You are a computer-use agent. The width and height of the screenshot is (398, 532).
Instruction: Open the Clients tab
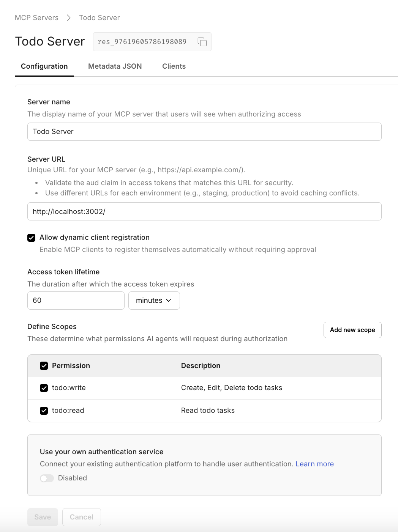pyautogui.click(x=174, y=66)
